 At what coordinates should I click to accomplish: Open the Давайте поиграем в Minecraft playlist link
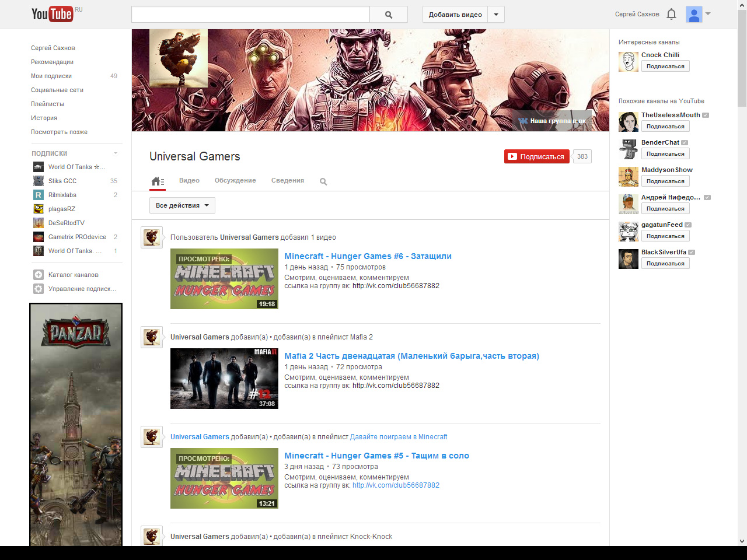(x=399, y=437)
